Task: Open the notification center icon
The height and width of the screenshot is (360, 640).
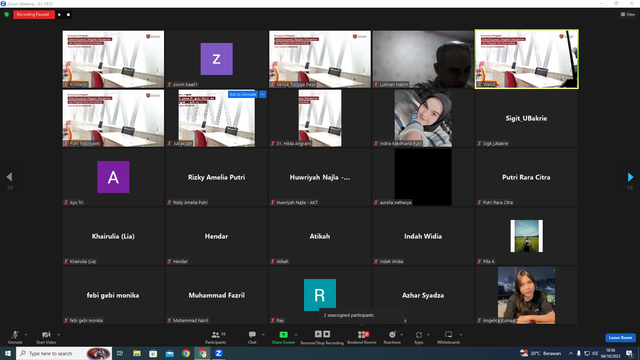Action: [629, 353]
